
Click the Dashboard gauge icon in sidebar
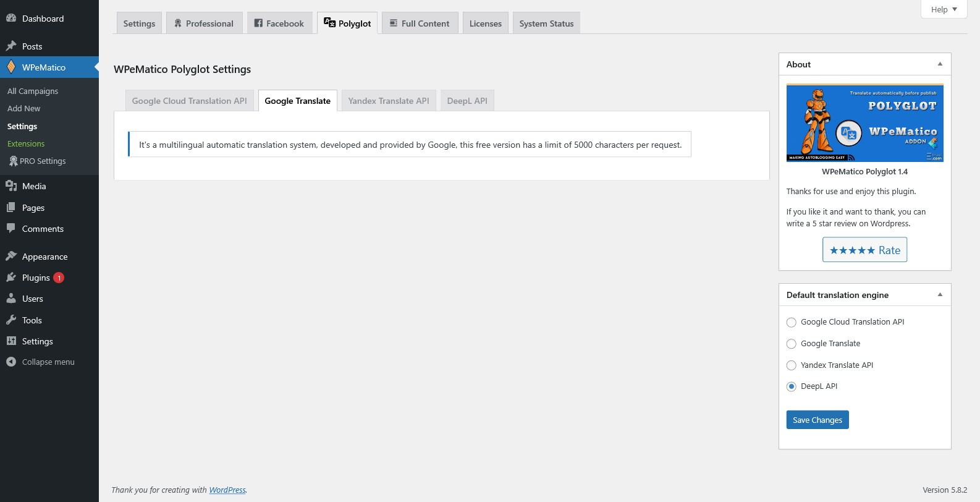(11, 19)
